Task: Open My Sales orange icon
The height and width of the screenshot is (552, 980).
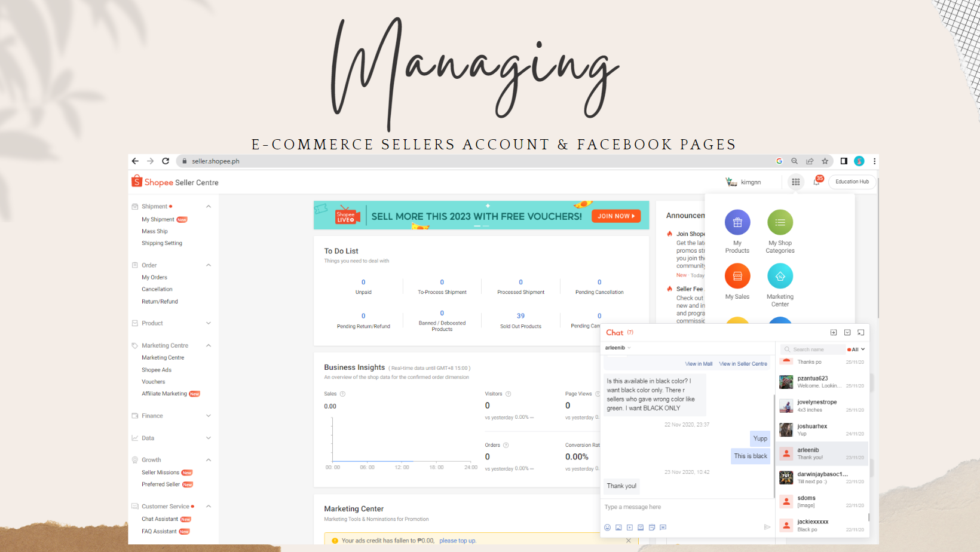Action: point(737,276)
